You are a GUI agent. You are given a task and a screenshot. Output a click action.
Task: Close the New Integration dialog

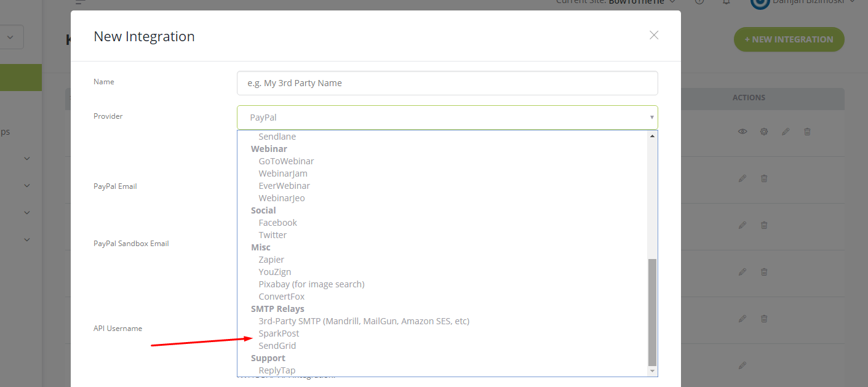pyautogui.click(x=654, y=35)
